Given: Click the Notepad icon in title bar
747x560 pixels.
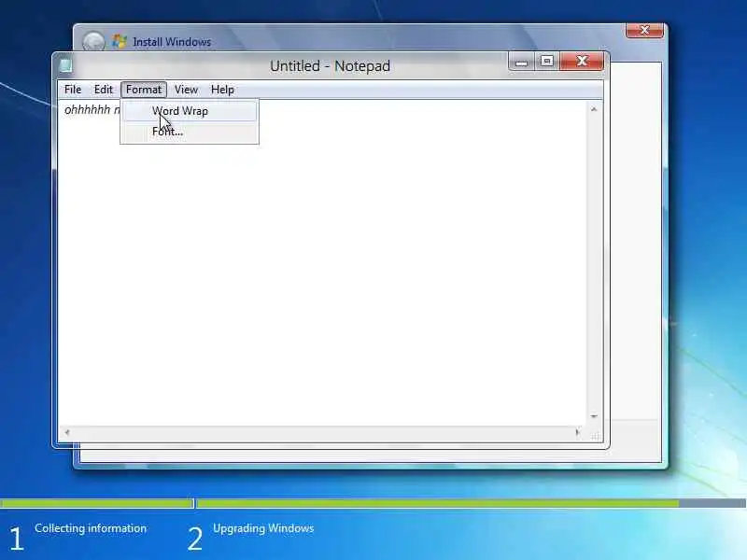Looking at the screenshot, I should [65, 64].
